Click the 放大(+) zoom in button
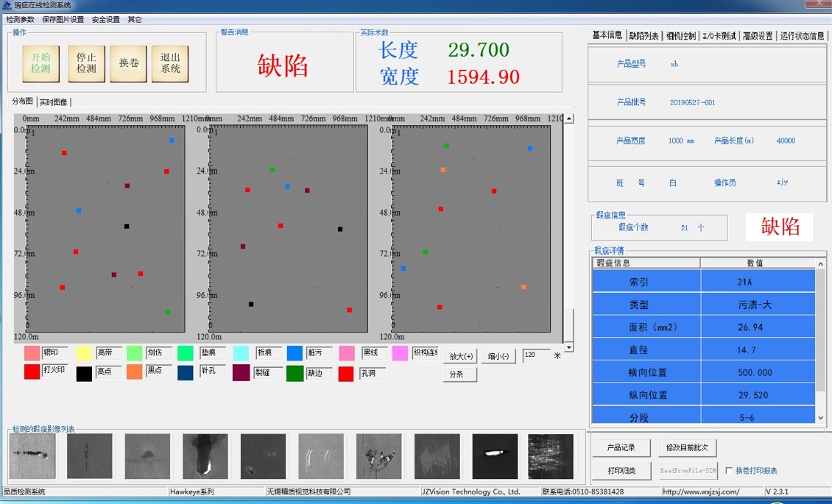Viewport: 832px width, 504px height. [x=461, y=356]
